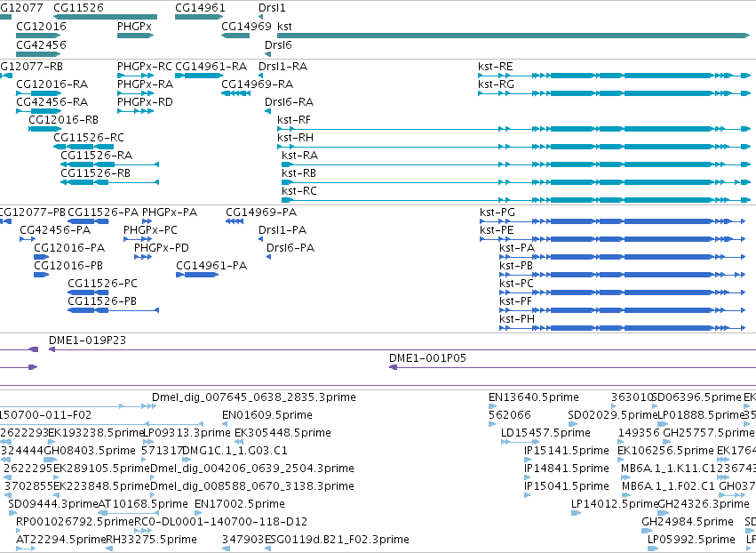Click protein PHGPx-PD

pos(162,248)
